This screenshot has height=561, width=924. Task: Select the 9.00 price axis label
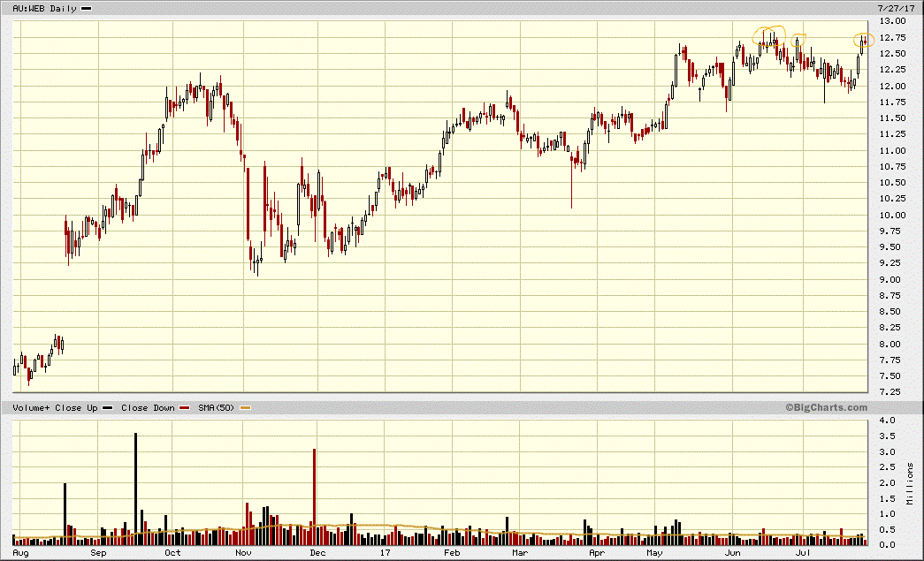click(890, 279)
